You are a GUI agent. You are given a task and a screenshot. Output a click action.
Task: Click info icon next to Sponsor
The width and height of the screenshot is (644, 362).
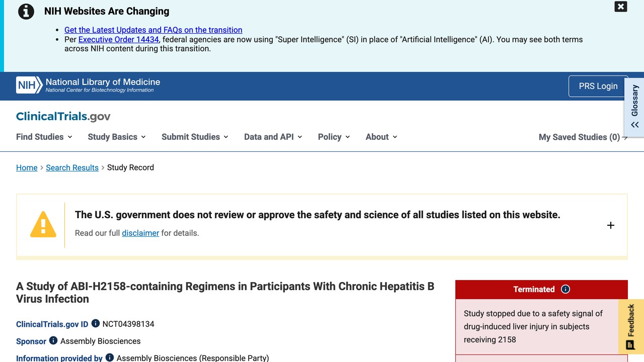[x=53, y=340]
